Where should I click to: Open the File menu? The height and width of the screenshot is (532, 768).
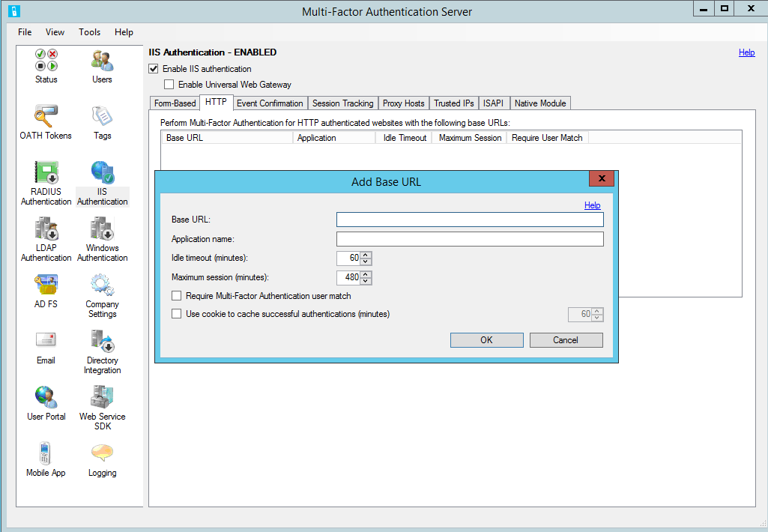(25, 32)
